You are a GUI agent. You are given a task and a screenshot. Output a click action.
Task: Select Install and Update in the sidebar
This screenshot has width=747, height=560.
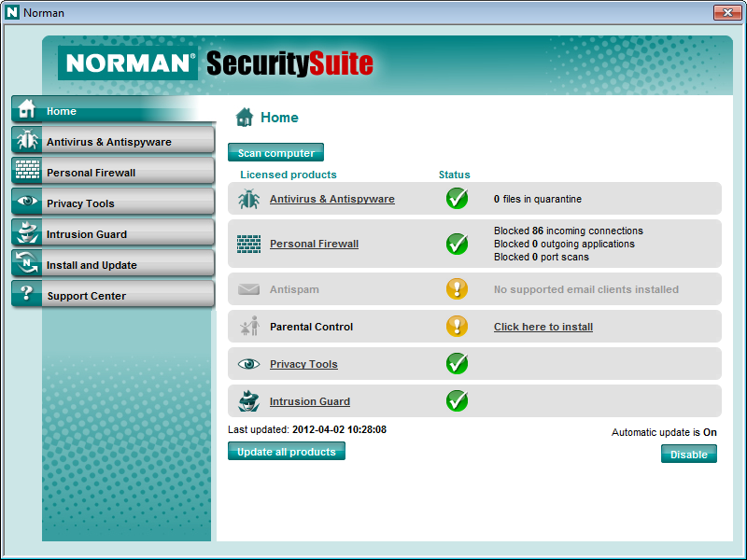point(92,265)
